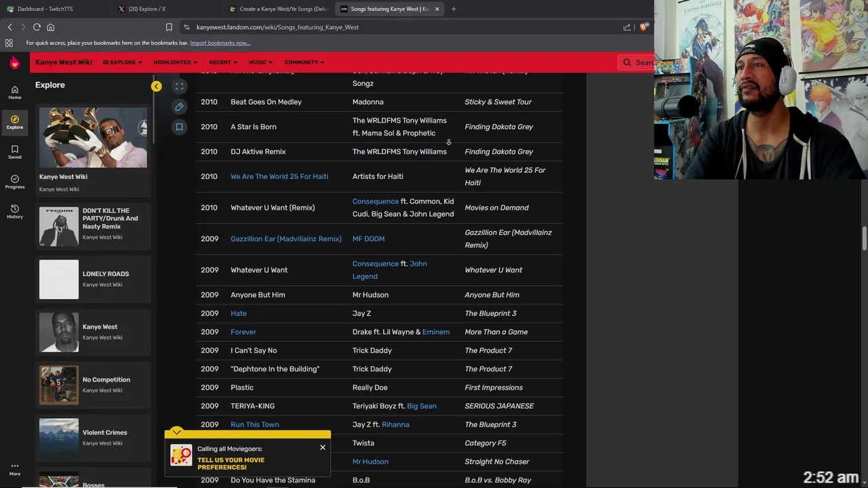Switch to the Dashboard - TwitchTTS tab
Image resolution: width=868 pixels, height=488 pixels.
coord(54,9)
